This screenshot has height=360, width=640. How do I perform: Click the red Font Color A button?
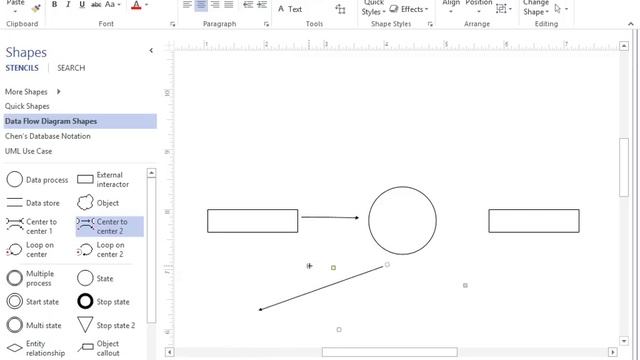pos(136,5)
